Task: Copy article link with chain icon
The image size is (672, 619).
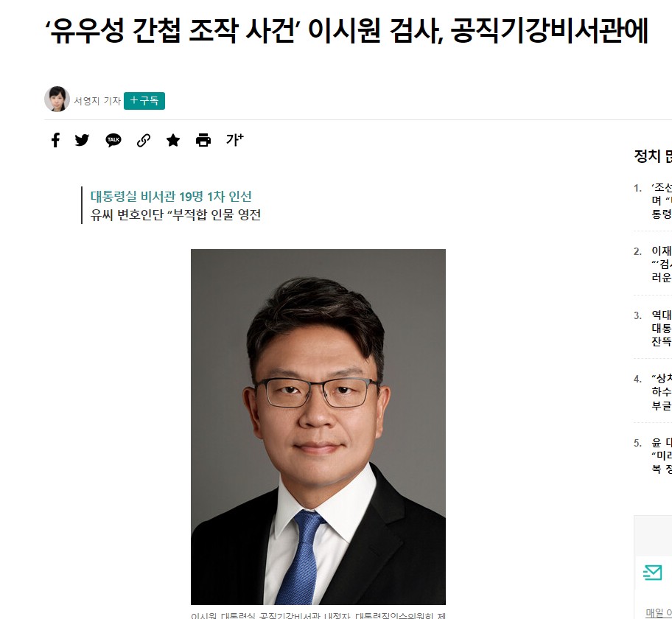Action: click(144, 140)
